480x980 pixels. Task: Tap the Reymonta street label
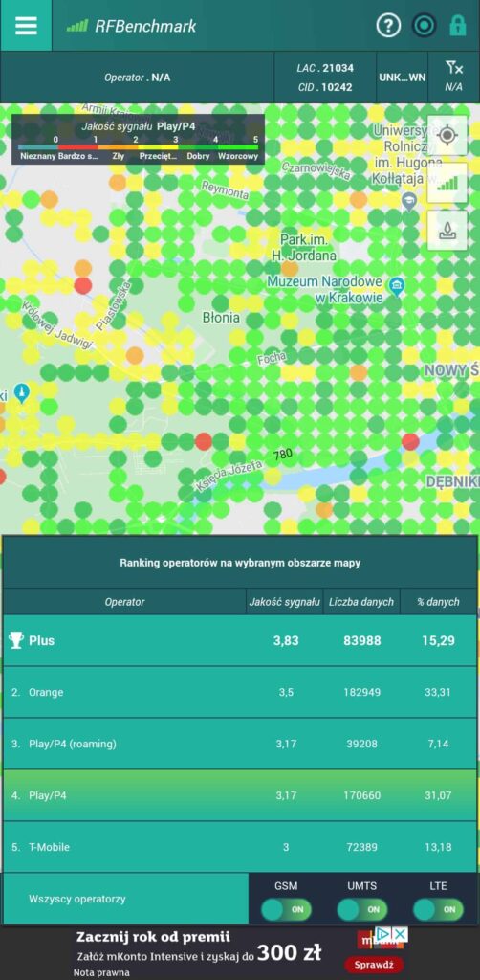226,189
